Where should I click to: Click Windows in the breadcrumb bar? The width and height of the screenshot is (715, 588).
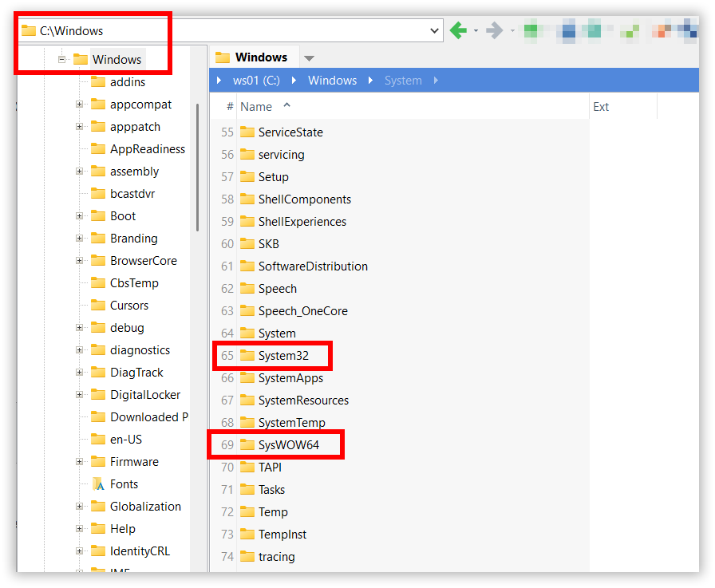333,81
